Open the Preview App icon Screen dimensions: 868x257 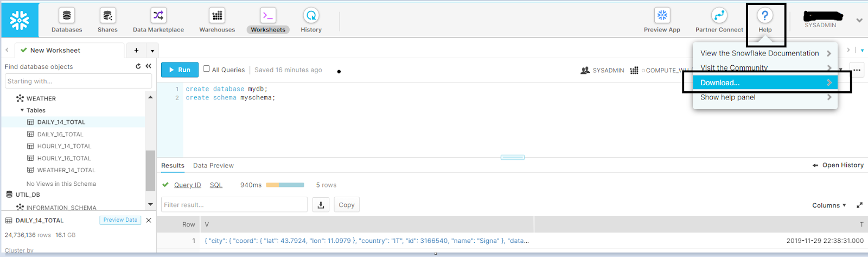(x=662, y=16)
